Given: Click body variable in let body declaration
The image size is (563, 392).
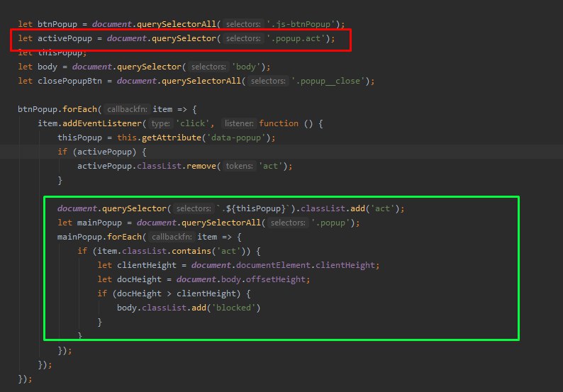Looking at the screenshot, I should tap(48, 67).
